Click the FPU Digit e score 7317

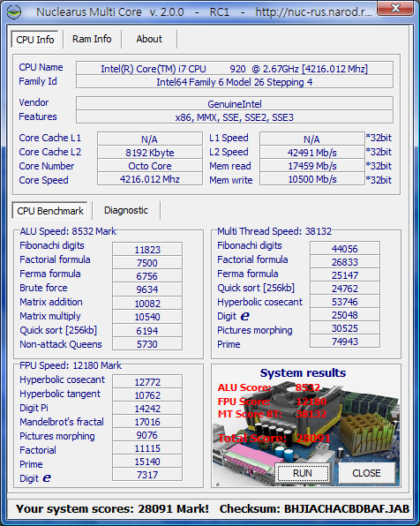147,475
